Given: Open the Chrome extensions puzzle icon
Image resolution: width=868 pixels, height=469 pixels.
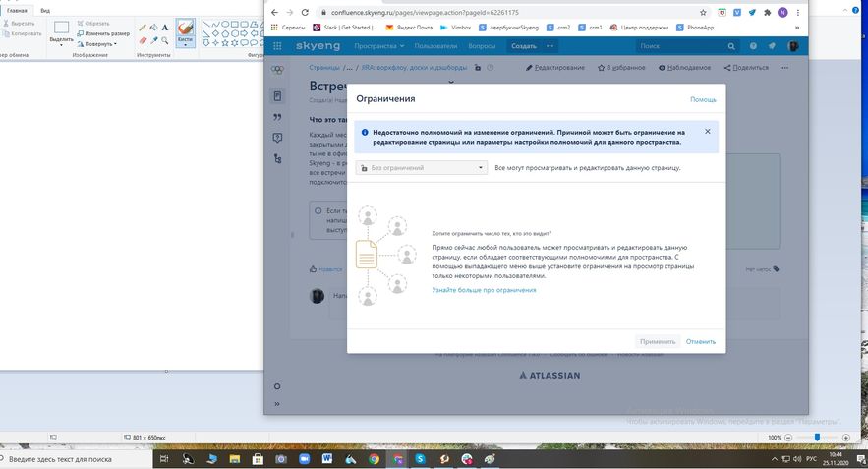Looking at the screenshot, I should click(768, 12).
